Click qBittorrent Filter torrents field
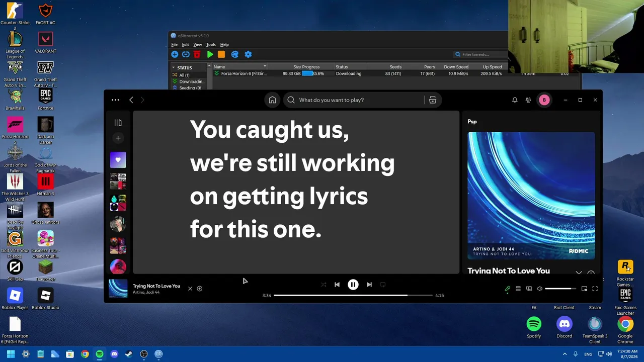The image size is (644, 362). [480, 54]
